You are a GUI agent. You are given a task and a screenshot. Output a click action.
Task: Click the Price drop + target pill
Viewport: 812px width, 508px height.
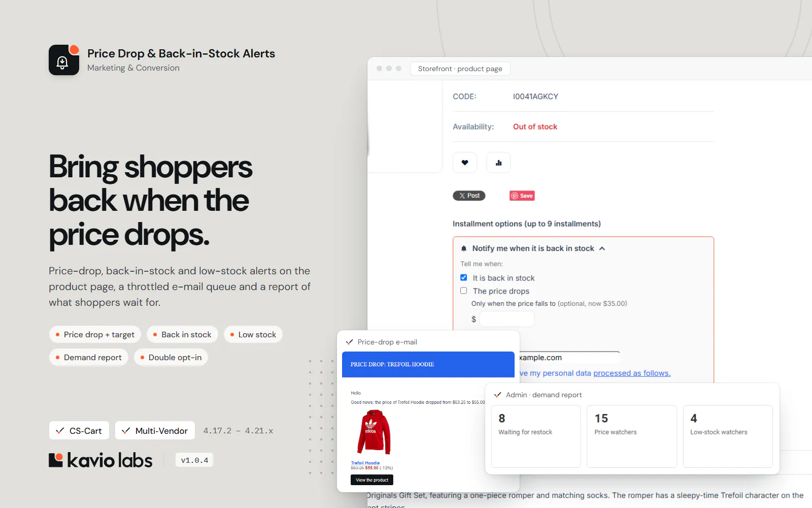[x=95, y=334]
